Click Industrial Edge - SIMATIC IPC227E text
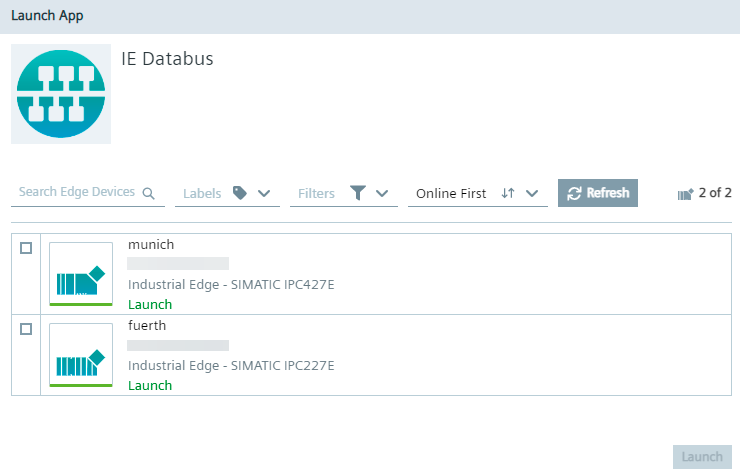 point(231,366)
